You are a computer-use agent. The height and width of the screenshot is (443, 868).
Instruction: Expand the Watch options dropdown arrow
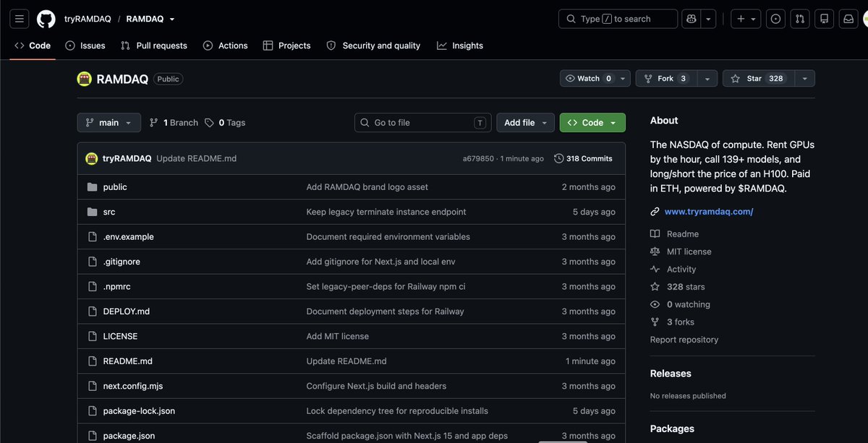coord(623,78)
